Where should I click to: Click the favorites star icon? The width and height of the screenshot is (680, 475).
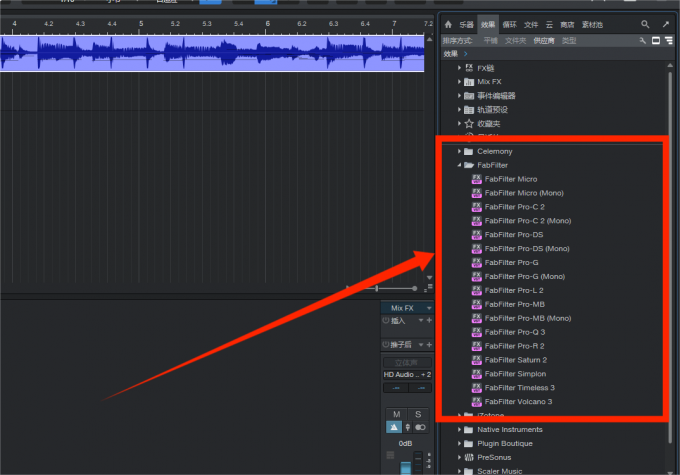(x=469, y=124)
